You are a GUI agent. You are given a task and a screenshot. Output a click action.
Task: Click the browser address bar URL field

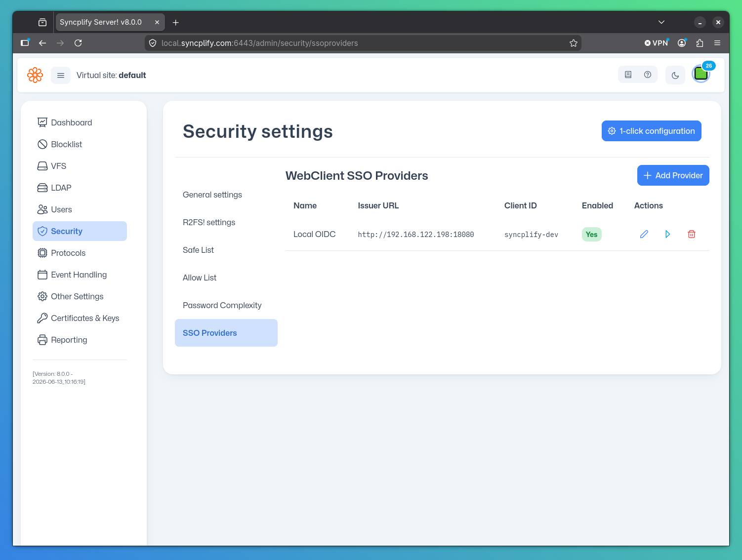(363, 43)
